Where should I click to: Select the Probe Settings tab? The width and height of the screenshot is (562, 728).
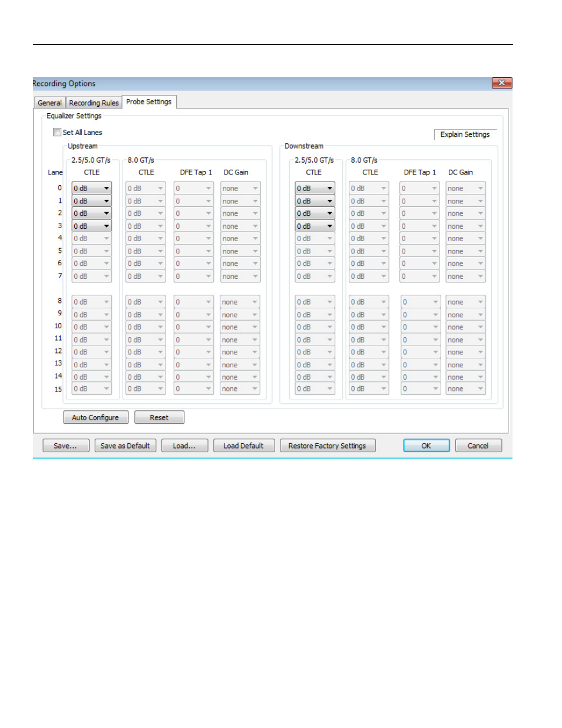tap(149, 102)
